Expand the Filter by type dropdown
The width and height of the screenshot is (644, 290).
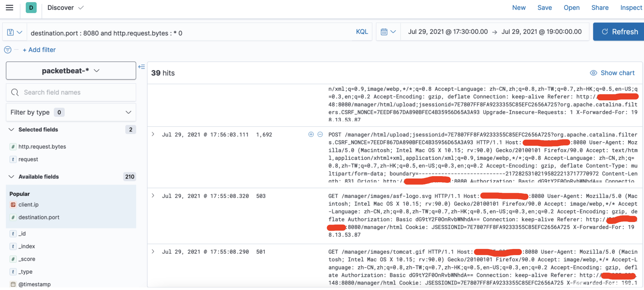click(x=71, y=112)
